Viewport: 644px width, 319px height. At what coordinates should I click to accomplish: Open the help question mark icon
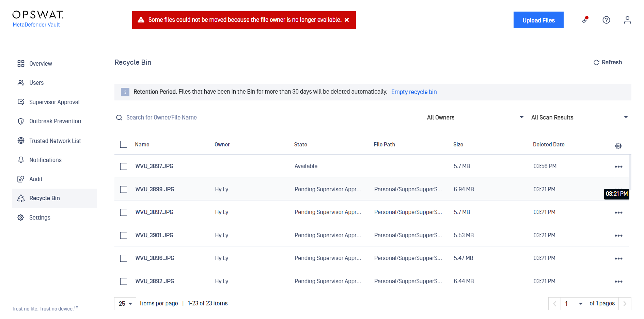[x=606, y=20]
